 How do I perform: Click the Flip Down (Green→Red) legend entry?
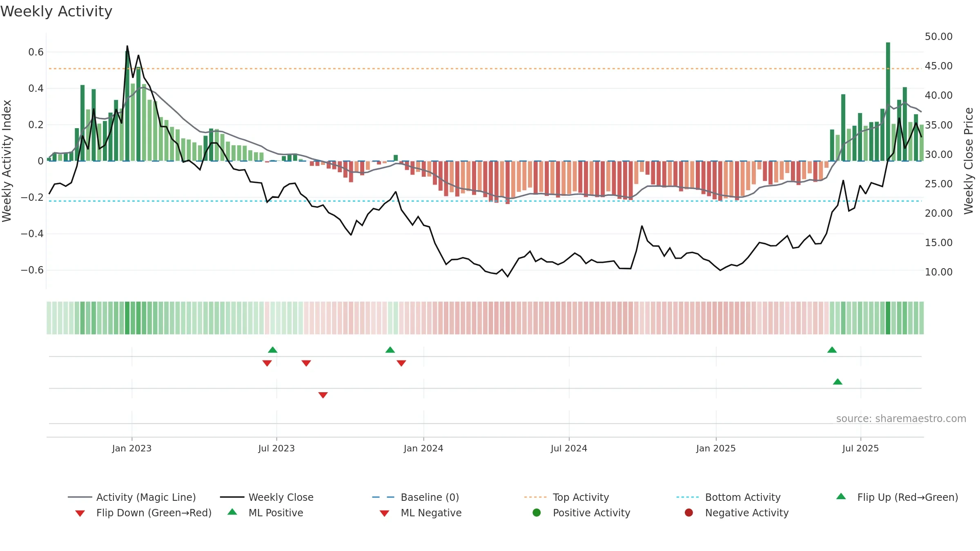click(143, 513)
